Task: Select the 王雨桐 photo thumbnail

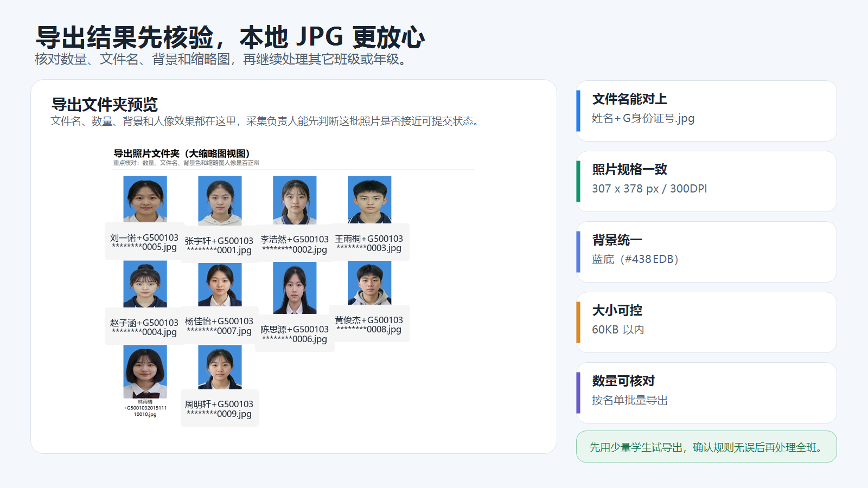Action: [x=369, y=200]
